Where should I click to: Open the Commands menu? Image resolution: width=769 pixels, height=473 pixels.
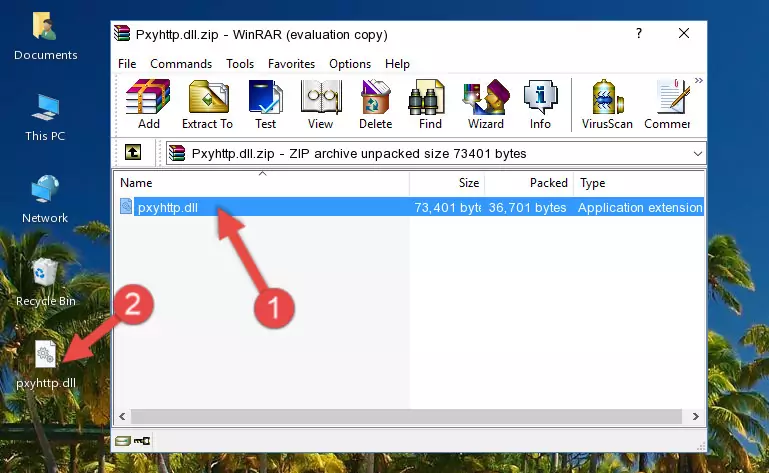pyautogui.click(x=181, y=64)
